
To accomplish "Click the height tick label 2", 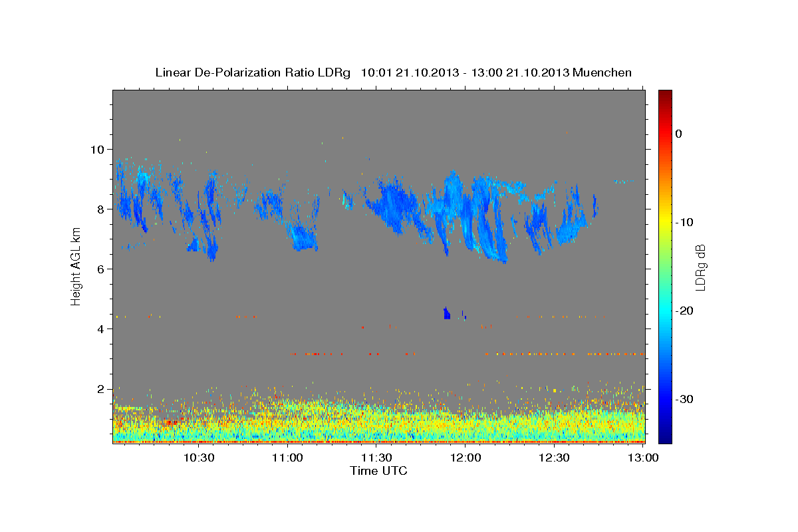I will coord(102,388).
